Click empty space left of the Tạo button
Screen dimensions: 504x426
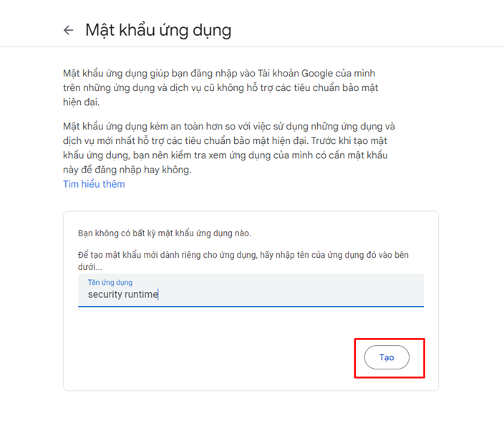pos(215,357)
